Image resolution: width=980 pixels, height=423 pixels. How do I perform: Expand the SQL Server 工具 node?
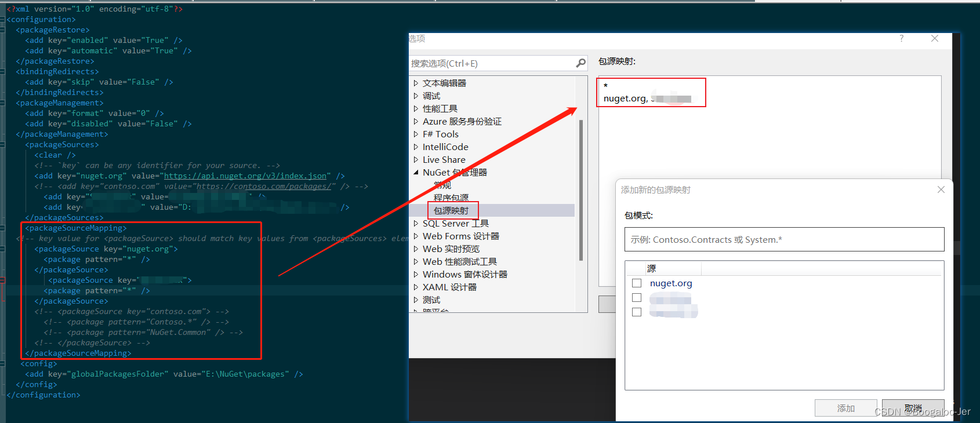pyautogui.click(x=416, y=223)
